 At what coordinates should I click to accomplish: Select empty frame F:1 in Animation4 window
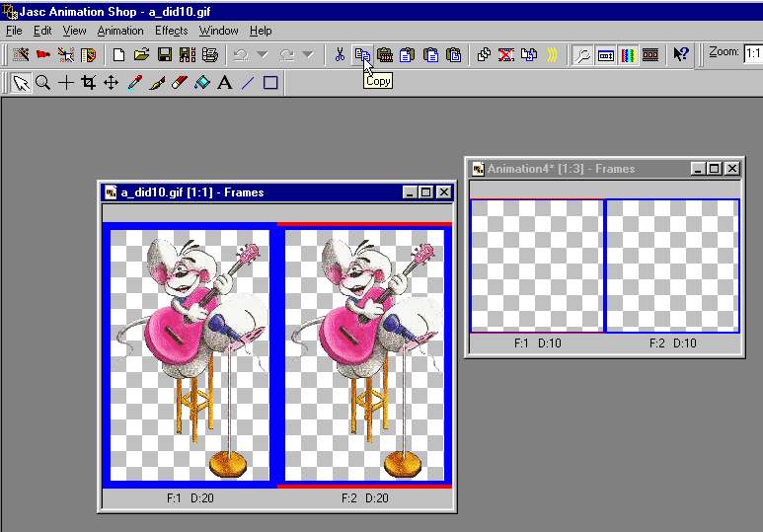(x=537, y=266)
